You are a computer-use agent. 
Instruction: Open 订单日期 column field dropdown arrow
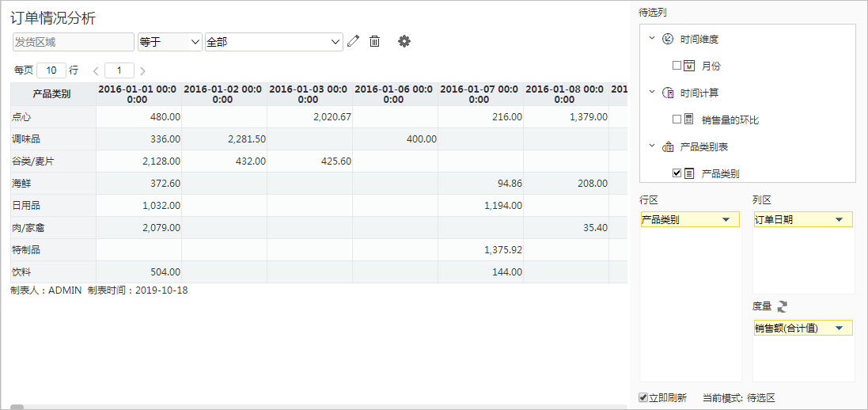click(x=840, y=220)
